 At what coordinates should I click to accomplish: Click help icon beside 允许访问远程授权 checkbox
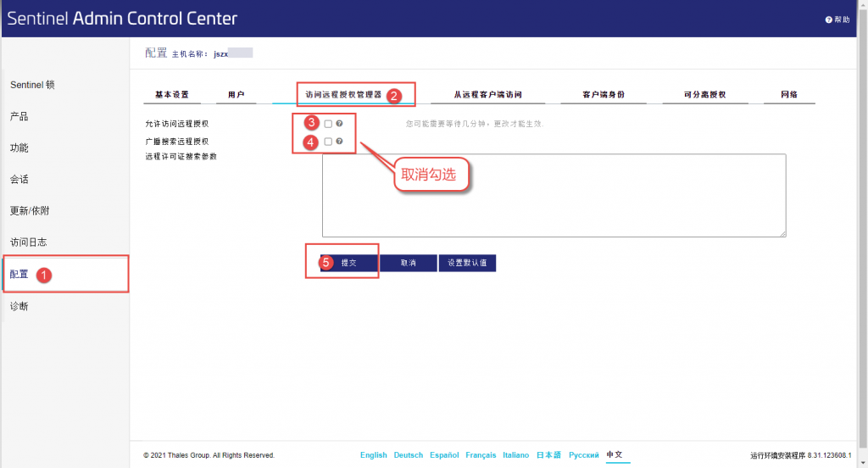coord(339,124)
